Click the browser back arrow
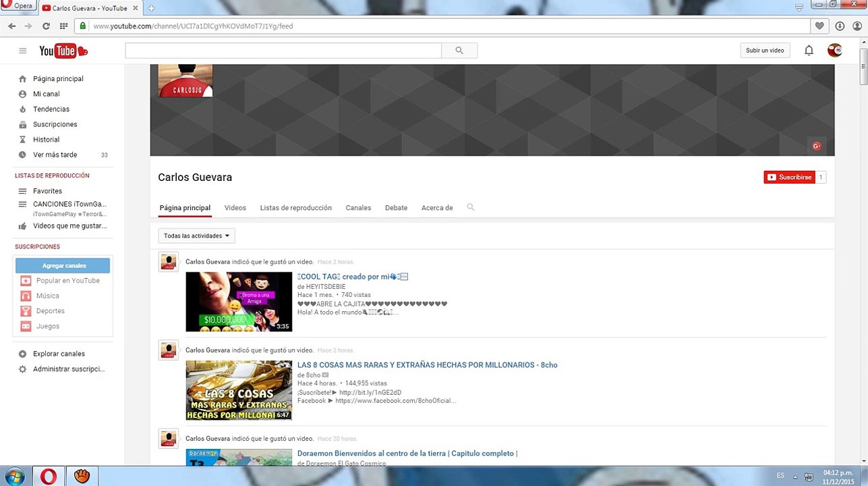Viewport: 868px width, 486px height. (11, 26)
